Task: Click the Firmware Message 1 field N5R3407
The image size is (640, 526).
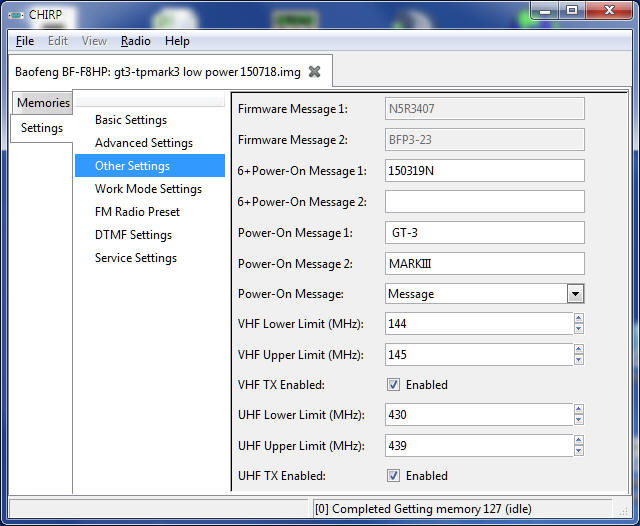Action: pos(484,109)
